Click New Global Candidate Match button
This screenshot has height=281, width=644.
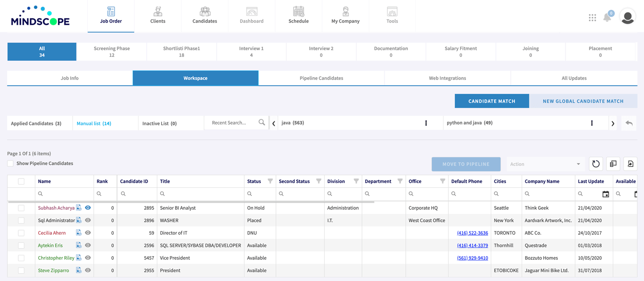(583, 101)
